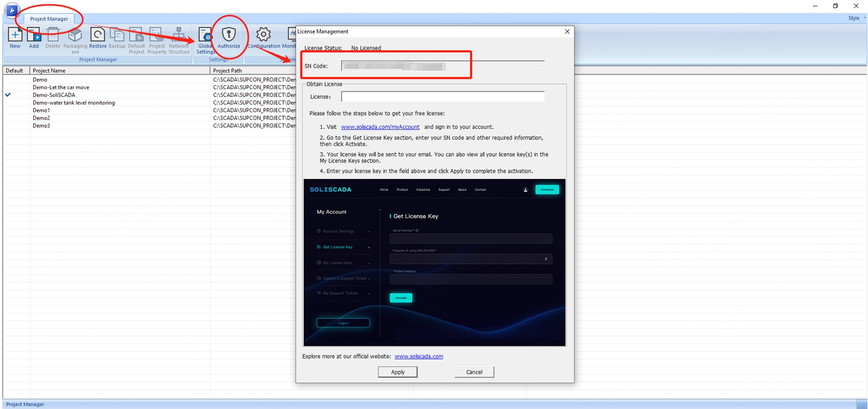This screenshot has width=868, height=409.
Task: Click the Restore icon in the ribbon
Action: pyautogui.click(x=98, y=38)
